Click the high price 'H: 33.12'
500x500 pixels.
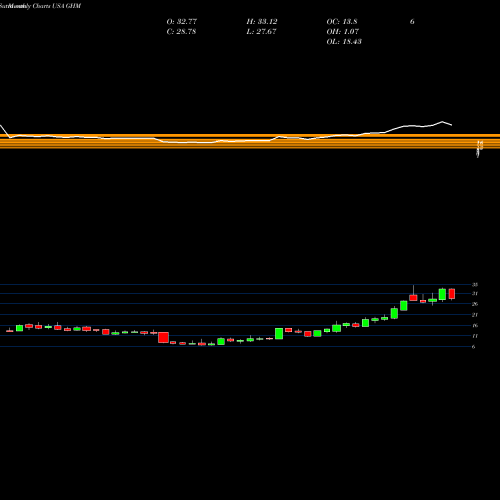[x=262, y=22]
